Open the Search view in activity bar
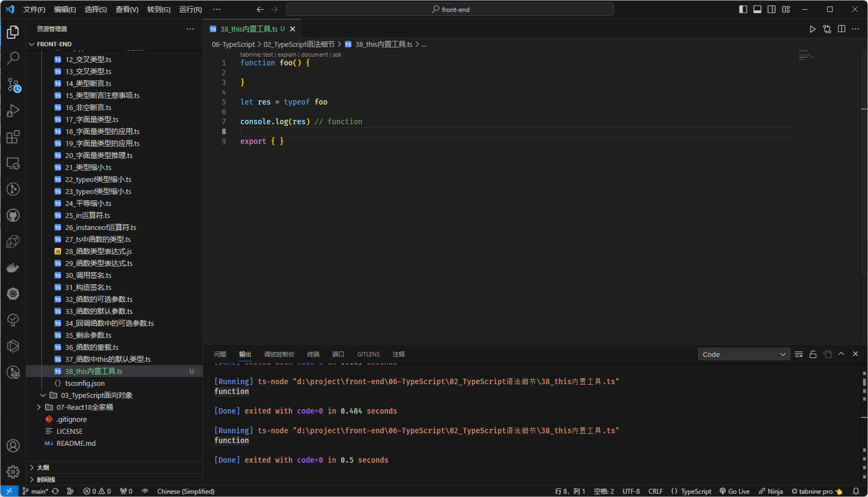Viewport: 868px width, 497px height. tap(13, 58)
